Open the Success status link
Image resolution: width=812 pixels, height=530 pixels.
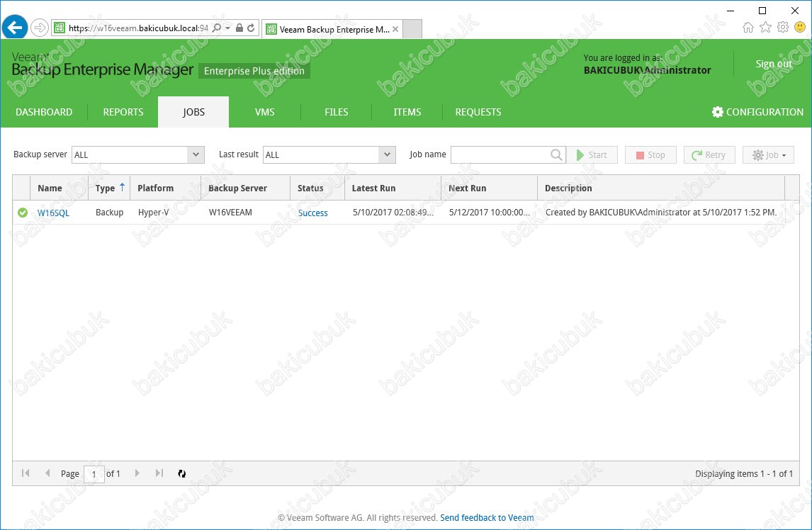tap(312, 213)
